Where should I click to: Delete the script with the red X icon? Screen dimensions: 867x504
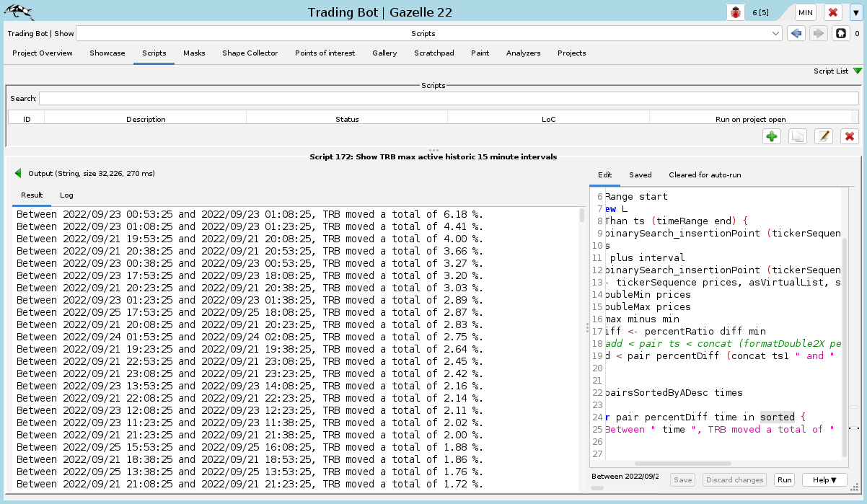pos(849,136)
